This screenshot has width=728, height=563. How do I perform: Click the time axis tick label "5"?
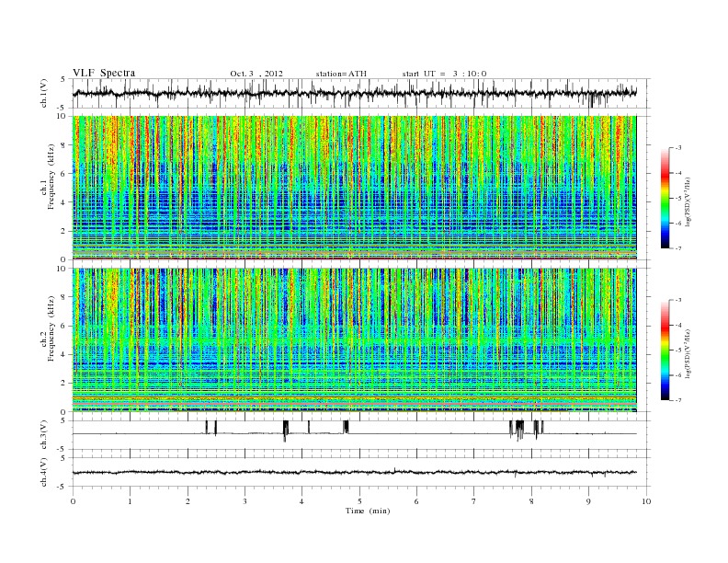pos(359,501)
